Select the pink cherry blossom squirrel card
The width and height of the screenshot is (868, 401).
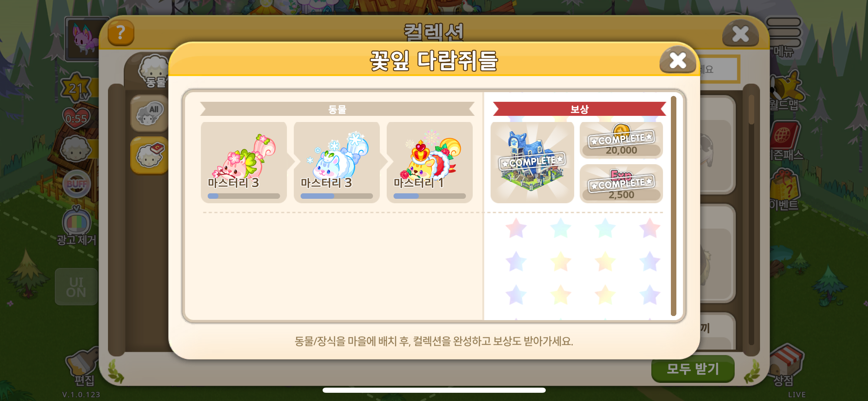[x=244, y=162]
